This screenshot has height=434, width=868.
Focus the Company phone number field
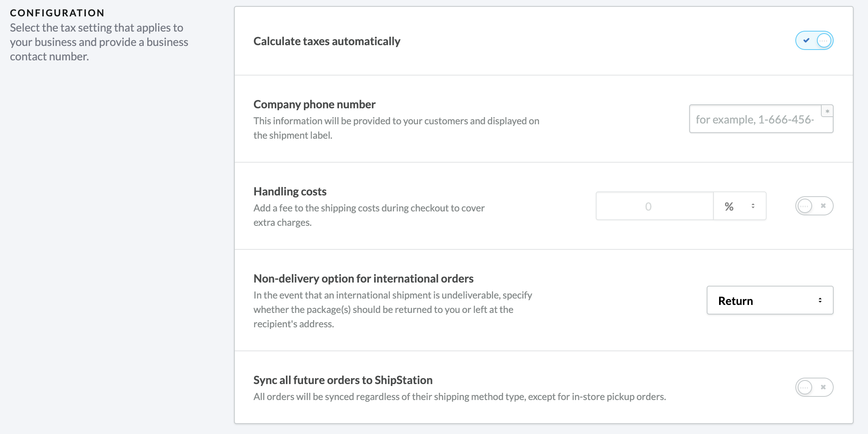755,119
